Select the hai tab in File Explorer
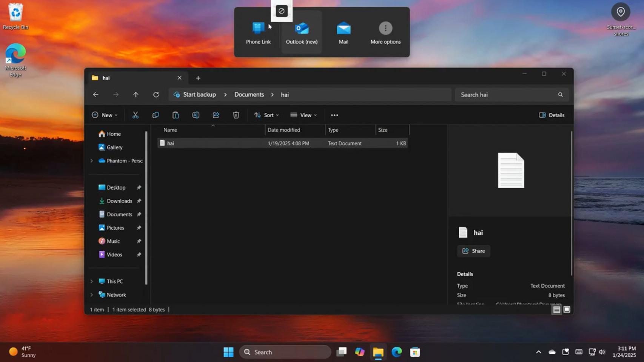The width and height of the screenshot is (644, 362). pyautogui.click(x=113, y=78)
